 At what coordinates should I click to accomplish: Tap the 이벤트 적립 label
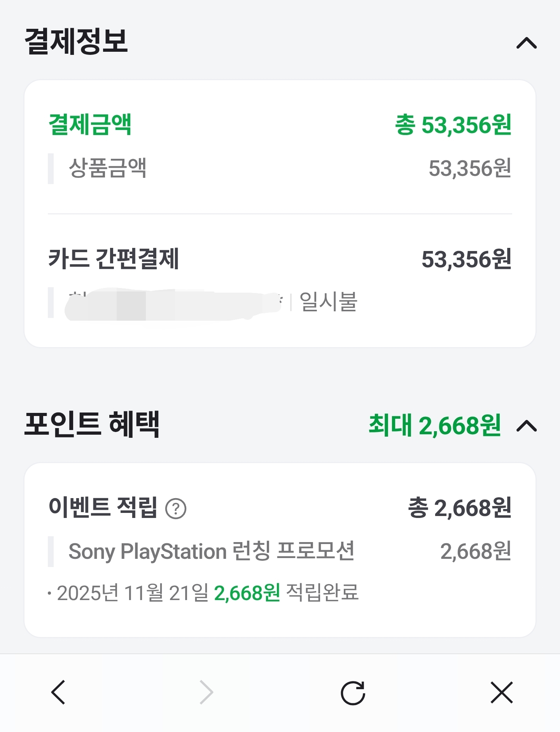(x=103, y=507)
